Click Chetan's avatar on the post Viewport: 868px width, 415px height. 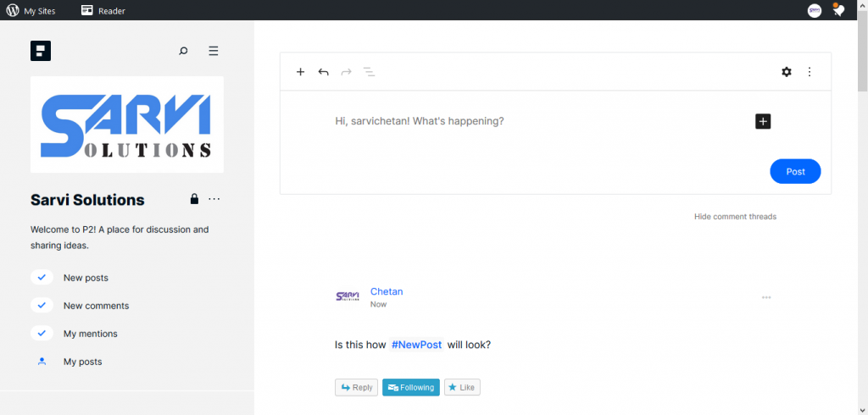coord(348,296)
